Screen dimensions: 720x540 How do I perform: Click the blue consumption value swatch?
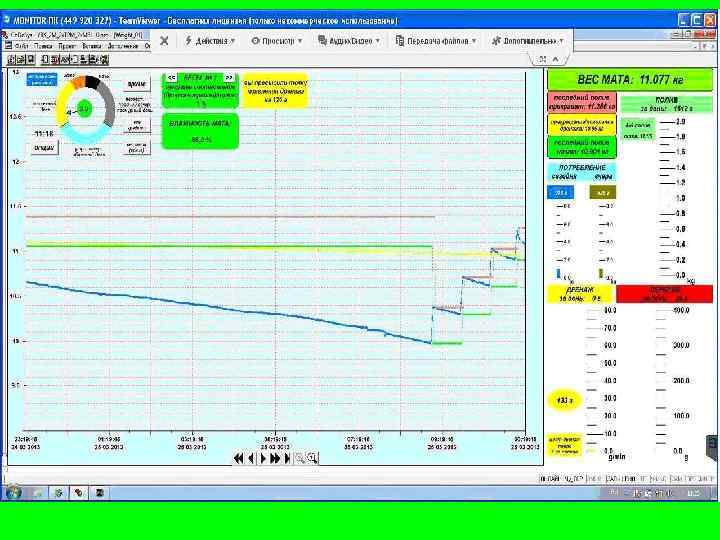coord(560,192)
